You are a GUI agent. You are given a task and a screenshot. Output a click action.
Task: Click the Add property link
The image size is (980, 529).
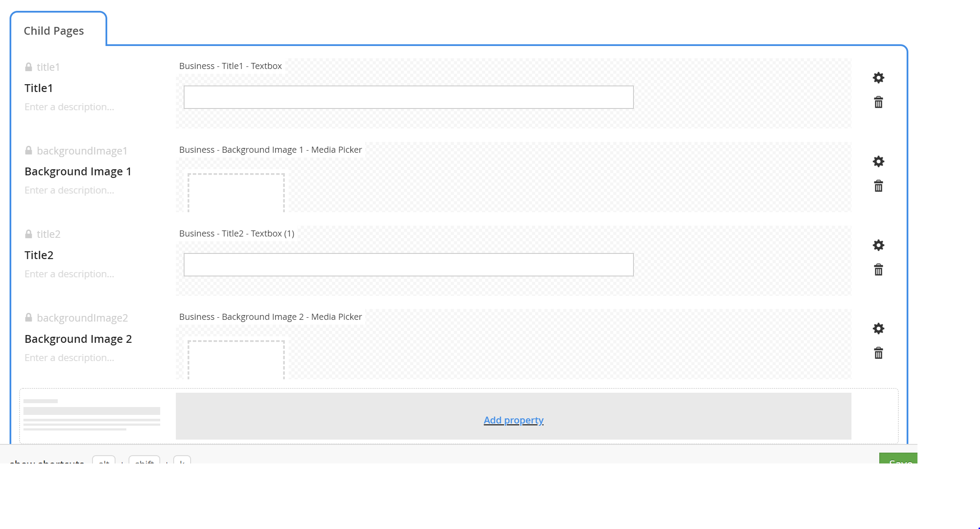point(513,420)
